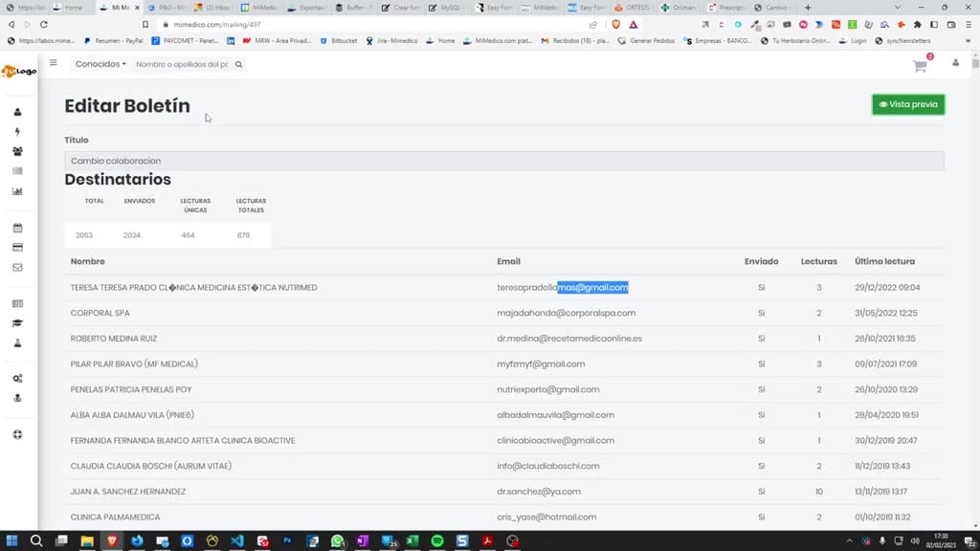Open the gears settings sidebar icon
The width and height of the screenshot is (980, 551).
(17, 379)
